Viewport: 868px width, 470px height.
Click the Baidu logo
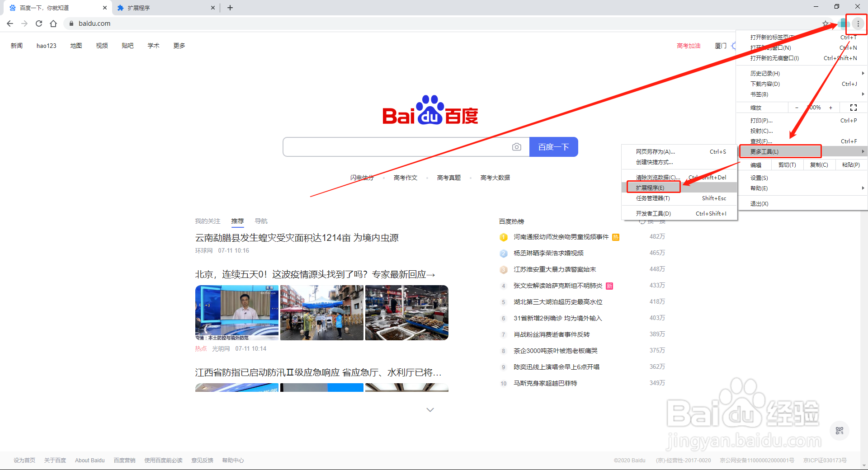(x=430, y=110)
